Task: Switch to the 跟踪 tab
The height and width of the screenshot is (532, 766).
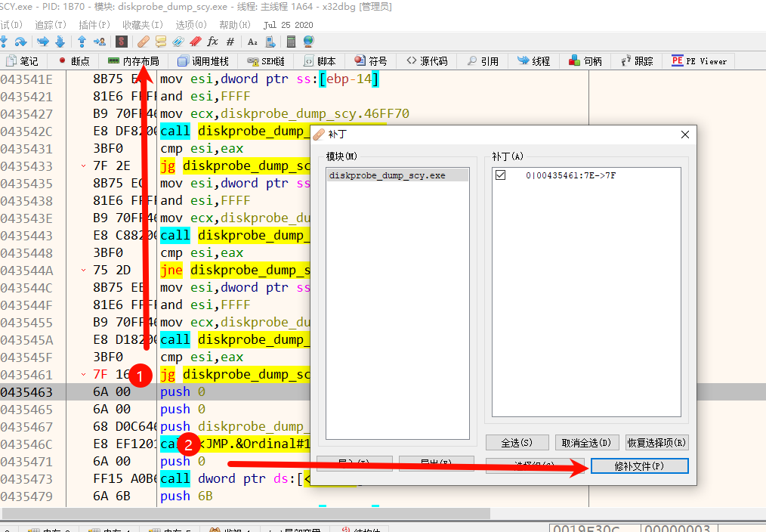Action: pos(637,61)
